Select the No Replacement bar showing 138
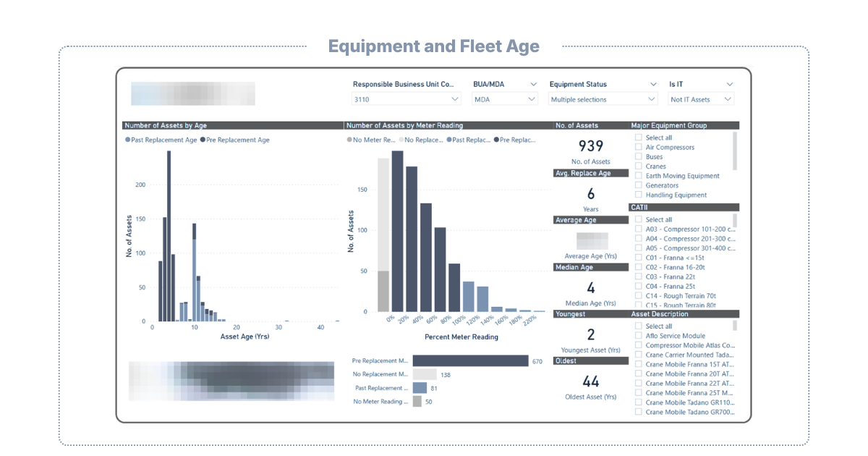The height and width of the screenshot is (456, 868). [x=425, y=374]
